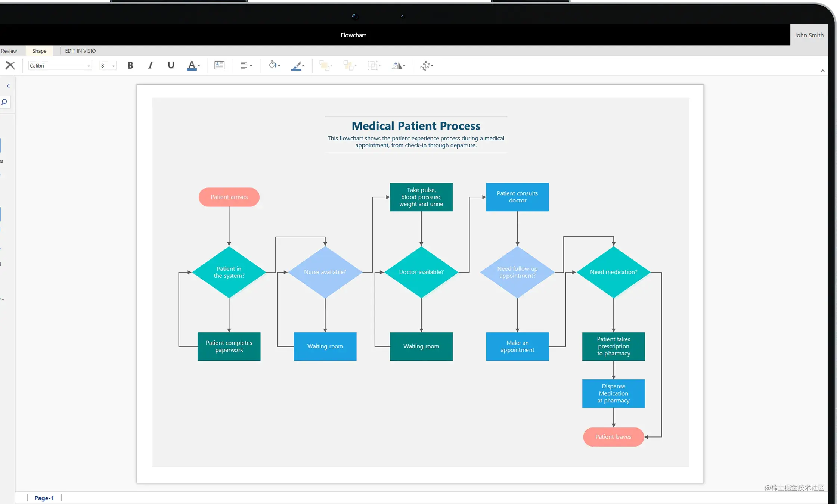Click the Line color pen icon
The image size is (837, 504).
tap(296, 66)
